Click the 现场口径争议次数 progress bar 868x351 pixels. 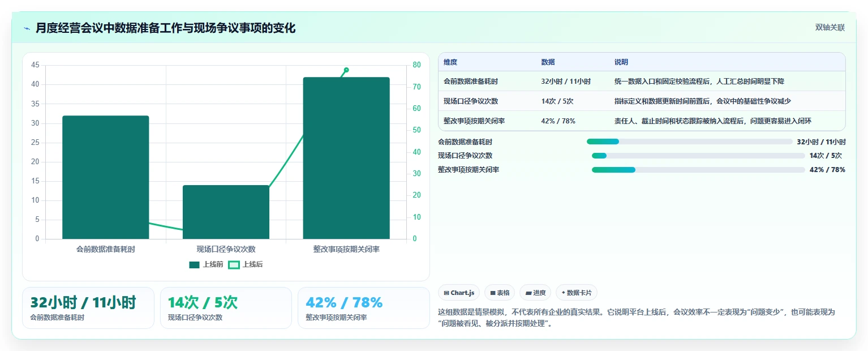[698, 156]
